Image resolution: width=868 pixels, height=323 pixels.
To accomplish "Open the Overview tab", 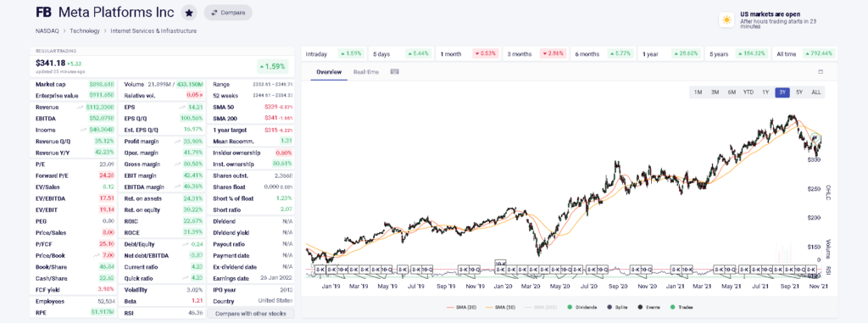I will click(329, 72).
